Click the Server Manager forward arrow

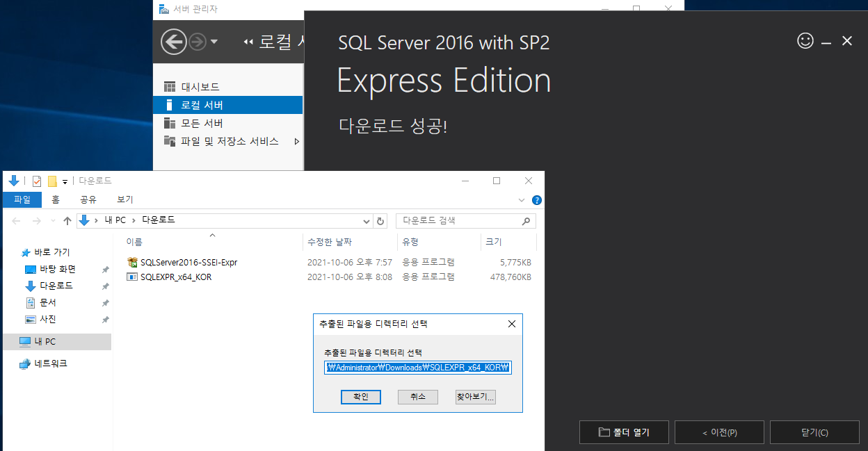198,42
